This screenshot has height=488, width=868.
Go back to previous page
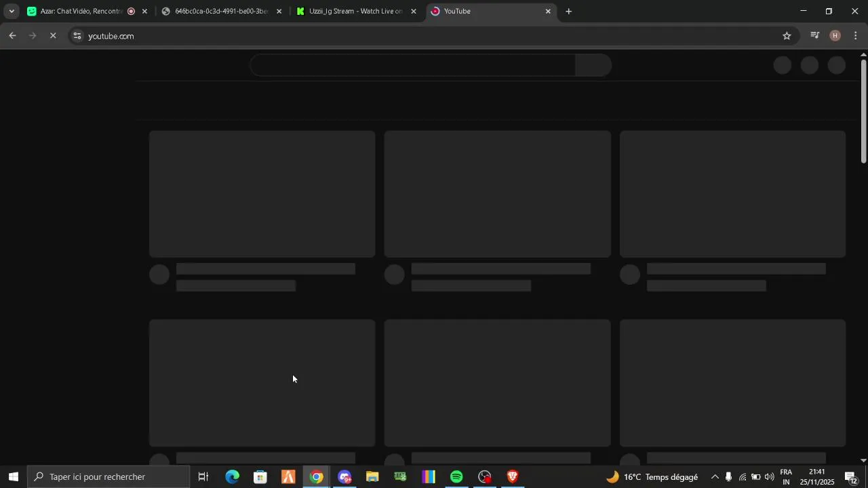pyautogui.click(x=12, y=36)
